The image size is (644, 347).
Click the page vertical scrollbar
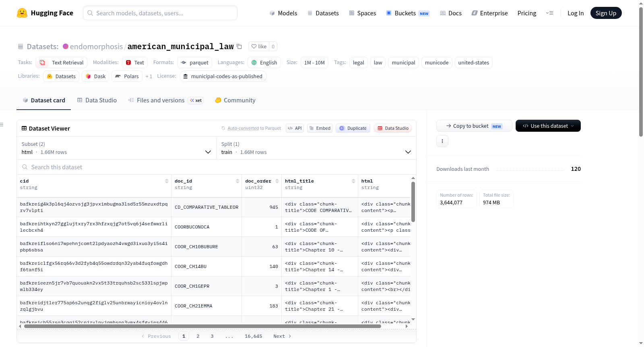click(x=641, y=72)
